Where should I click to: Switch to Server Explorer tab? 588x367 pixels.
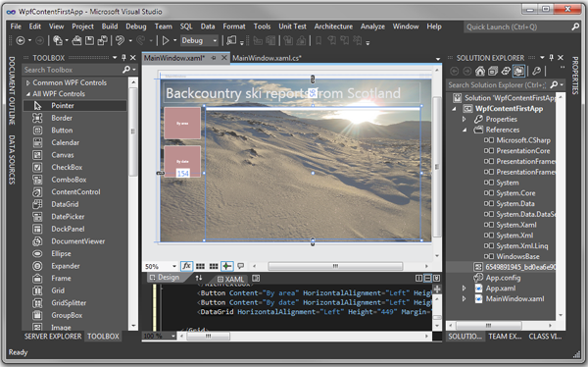click(x=53, y=337)
